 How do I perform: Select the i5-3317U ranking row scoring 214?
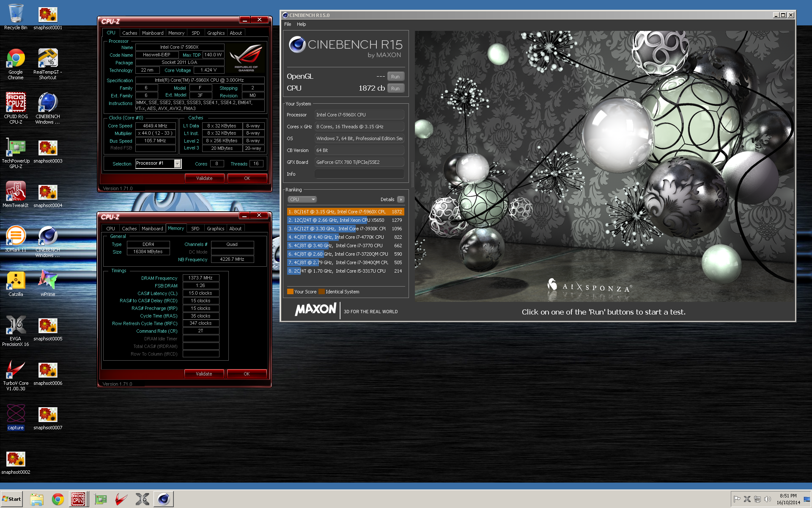346,271
